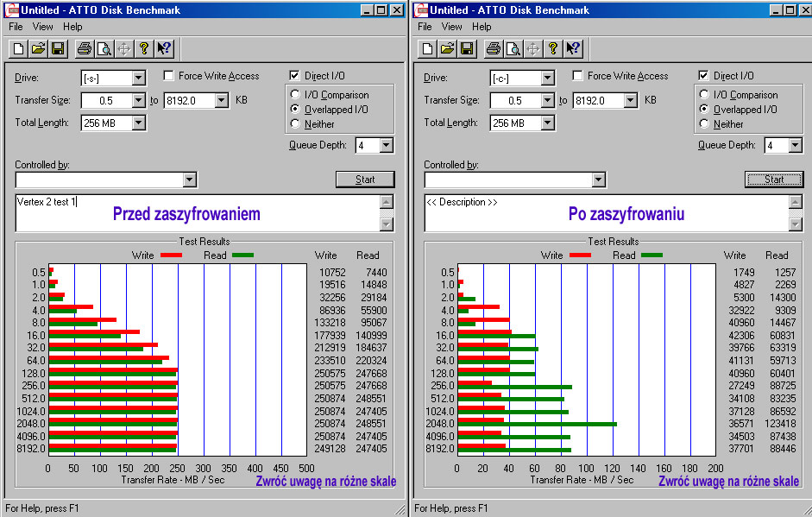Click the move-arrows toolbar icon, right window
This screenshot has height=517, width=812.
533,48
